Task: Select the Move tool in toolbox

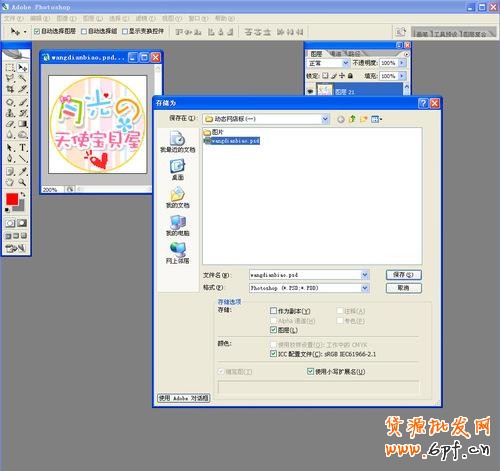Action: [x=22, y=68]
